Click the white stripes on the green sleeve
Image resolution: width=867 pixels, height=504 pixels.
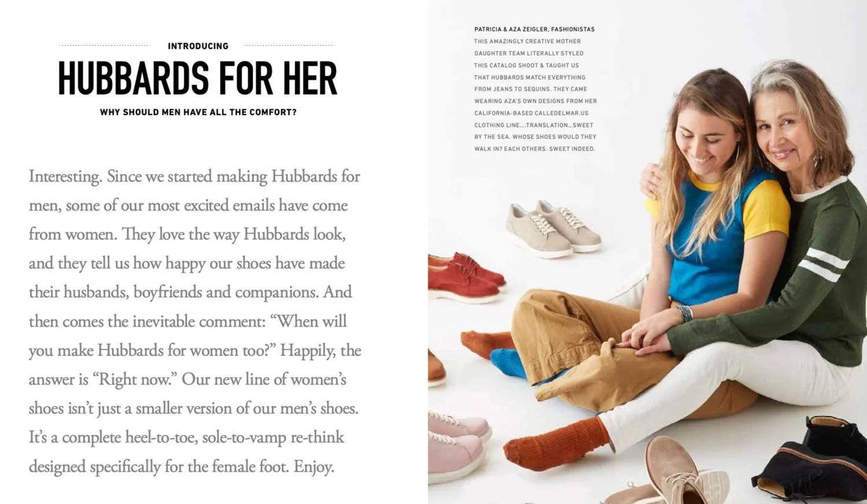[824, 264]
